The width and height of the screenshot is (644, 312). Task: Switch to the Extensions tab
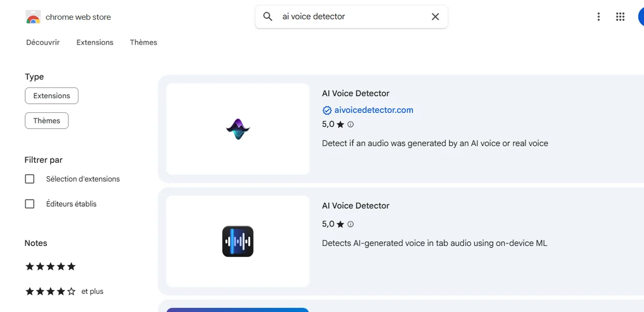coord(95,42)
